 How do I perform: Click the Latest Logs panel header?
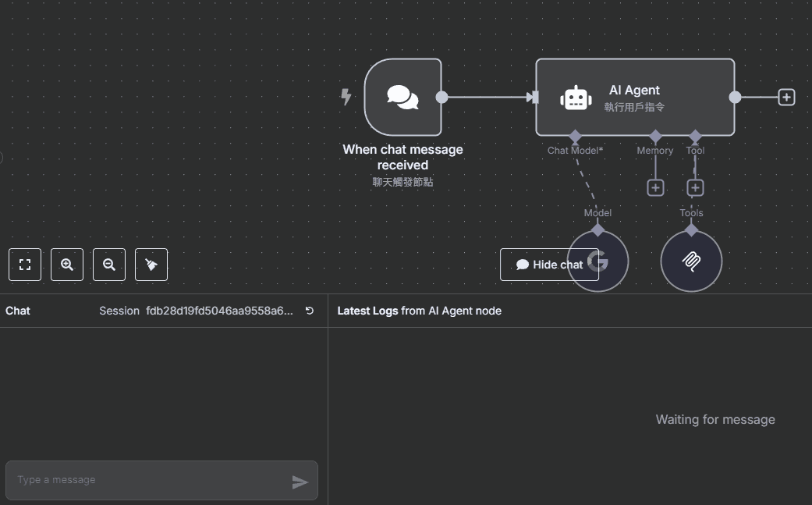pyautogui.click(x=419, y=311)
